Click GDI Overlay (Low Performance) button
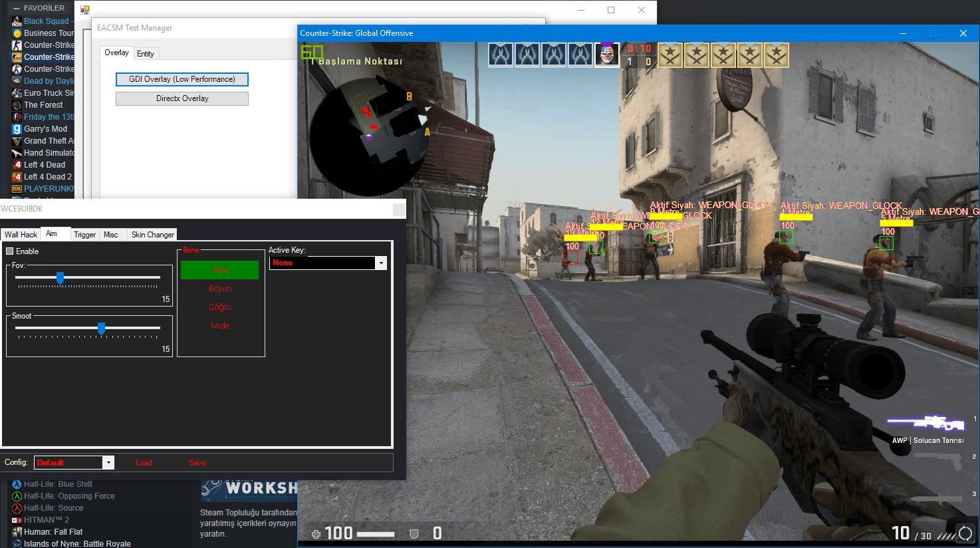Viewport: 980px width, 548px height. 182,79
